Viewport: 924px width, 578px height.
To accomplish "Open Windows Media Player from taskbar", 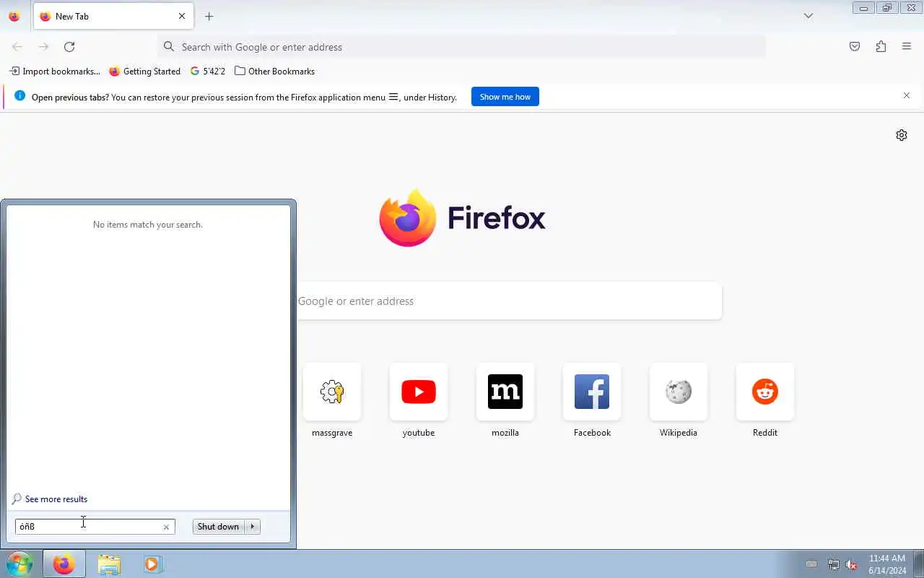I will pos(152,564).
